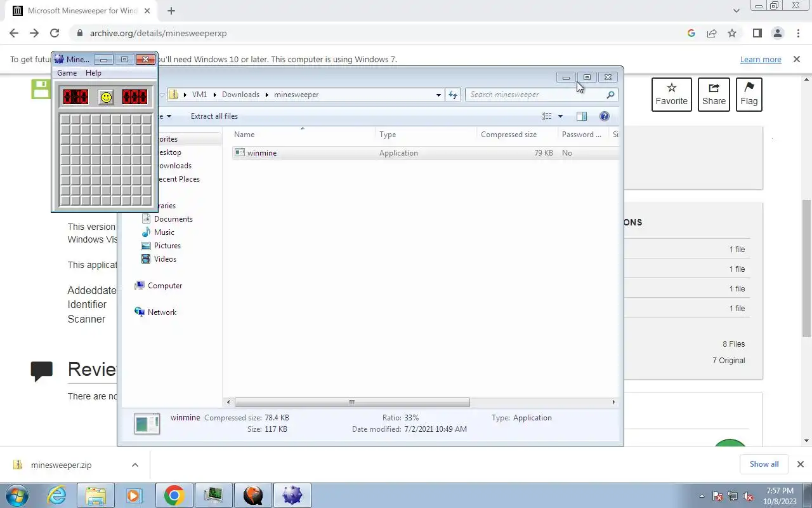Click the Minesweeper title bar icon
This screenshot has height=508, width=812.
point(59,59)
